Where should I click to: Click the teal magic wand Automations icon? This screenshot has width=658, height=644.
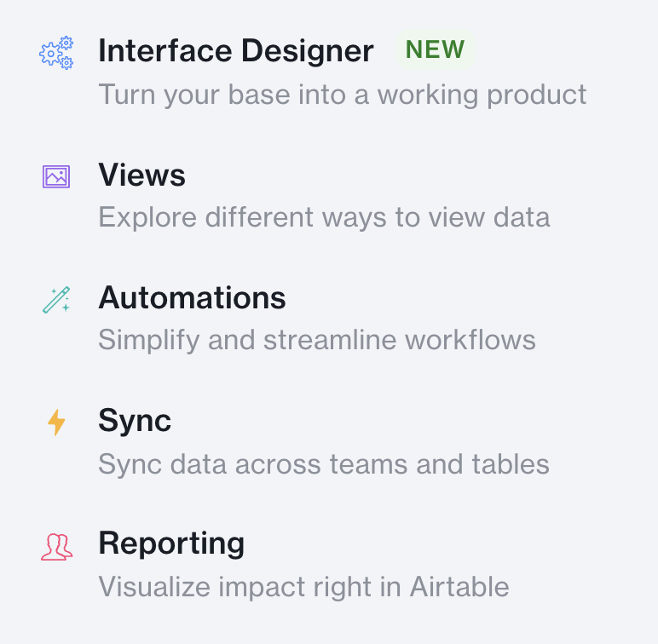click(56, 300)
